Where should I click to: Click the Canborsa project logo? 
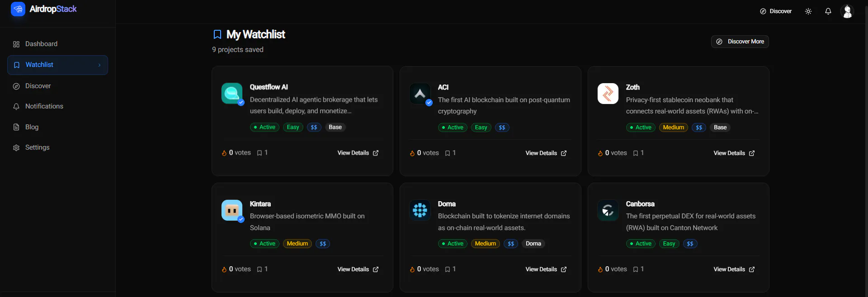(x=608, y=210)
